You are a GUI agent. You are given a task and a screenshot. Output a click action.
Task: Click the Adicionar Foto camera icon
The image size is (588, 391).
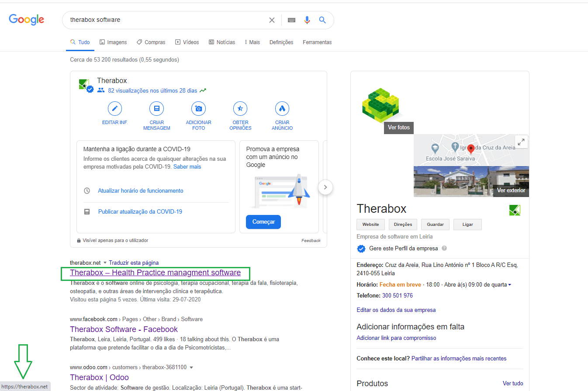[198, 108]
